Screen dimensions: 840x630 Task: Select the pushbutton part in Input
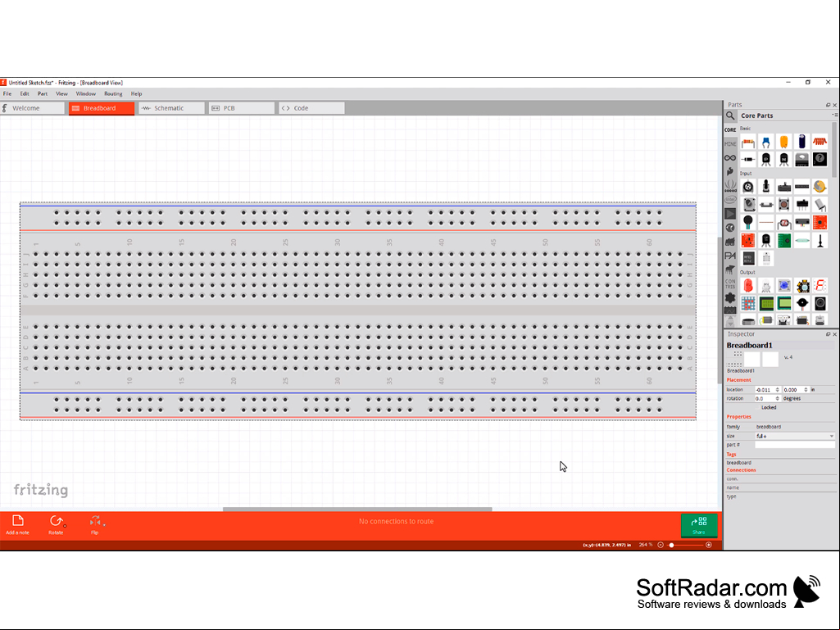[x=784, y=205]
